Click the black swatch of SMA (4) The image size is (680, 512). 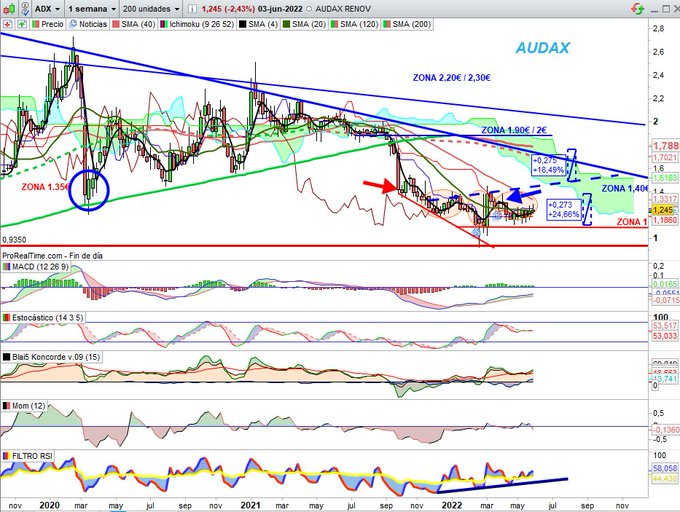(x=242, y=24)
